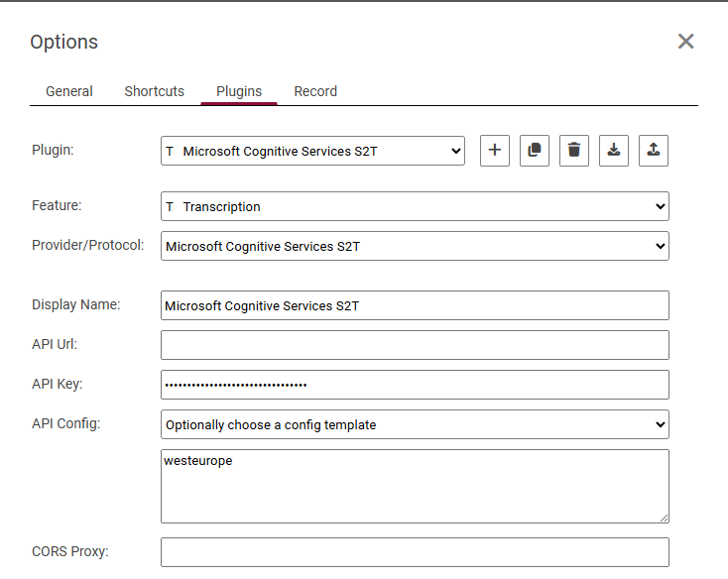This screenshot has width=728, height=579.
Task: Open the Record tab
Action: coord(315,91)
